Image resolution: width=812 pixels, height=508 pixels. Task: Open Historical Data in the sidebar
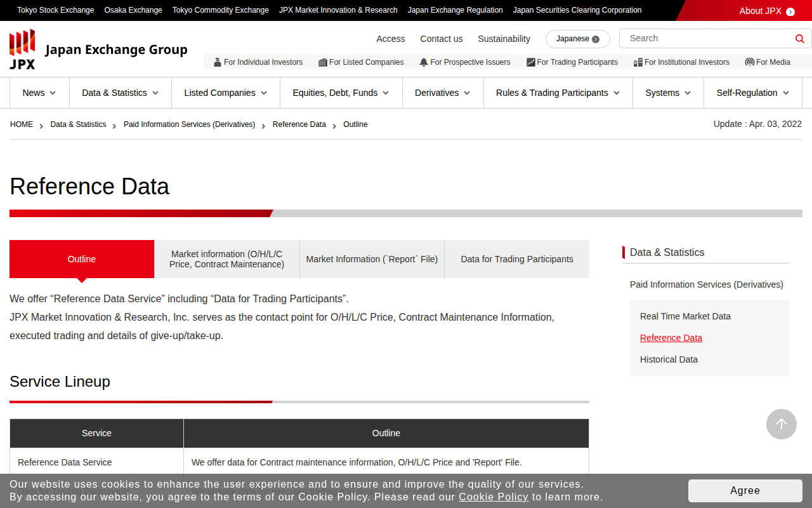pos(669,359)
